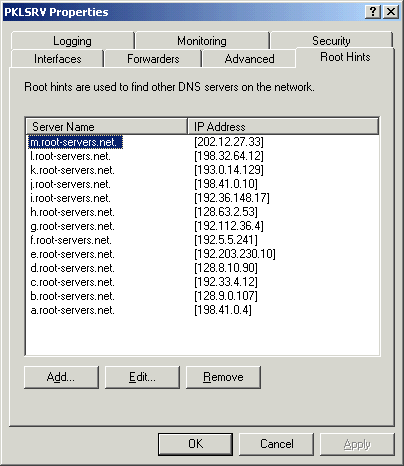Select the Security tab
The image size is (404, 466).
331,41
